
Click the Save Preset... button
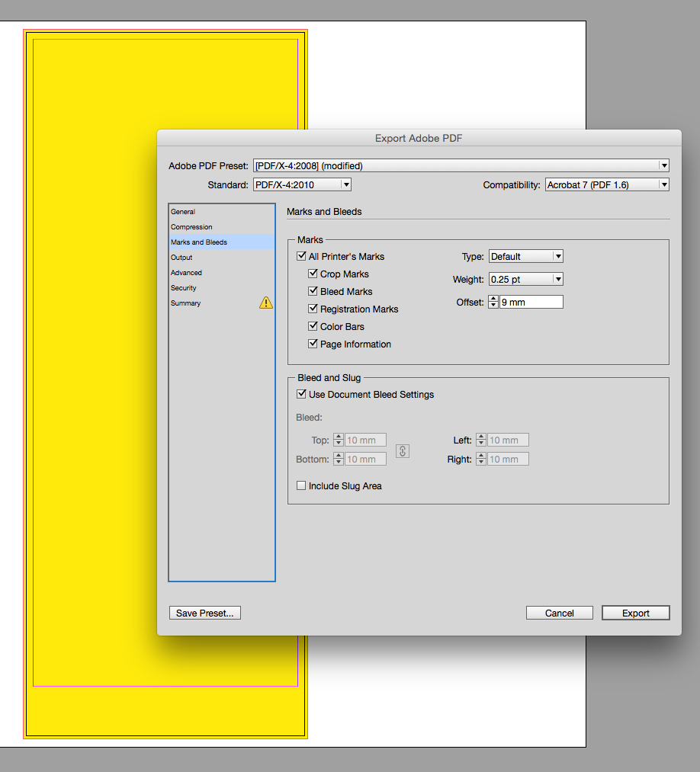[205, 613]
